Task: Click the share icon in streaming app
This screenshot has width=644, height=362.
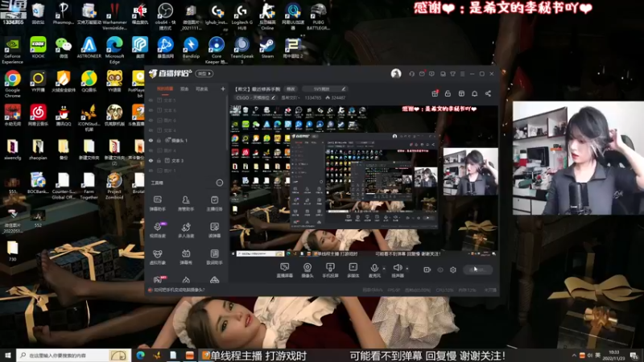Action: (x=488, y=93)
